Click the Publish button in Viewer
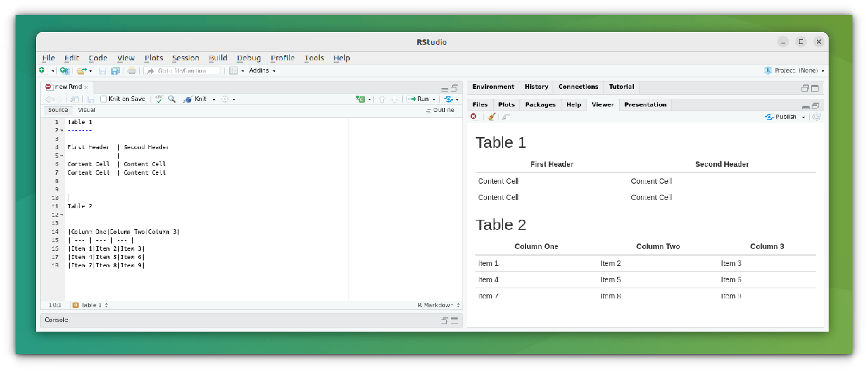Screen dimensions: 868x371 pos(782,117)
